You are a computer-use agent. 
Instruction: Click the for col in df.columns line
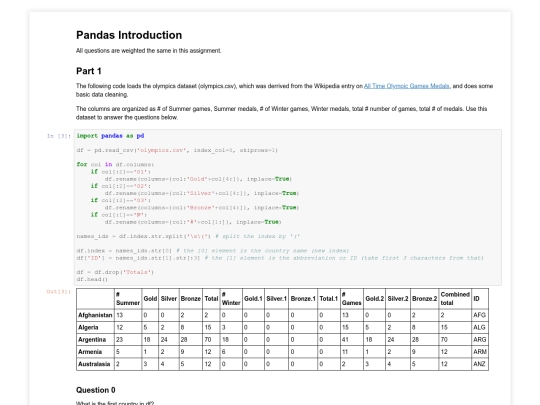point(115,165)
